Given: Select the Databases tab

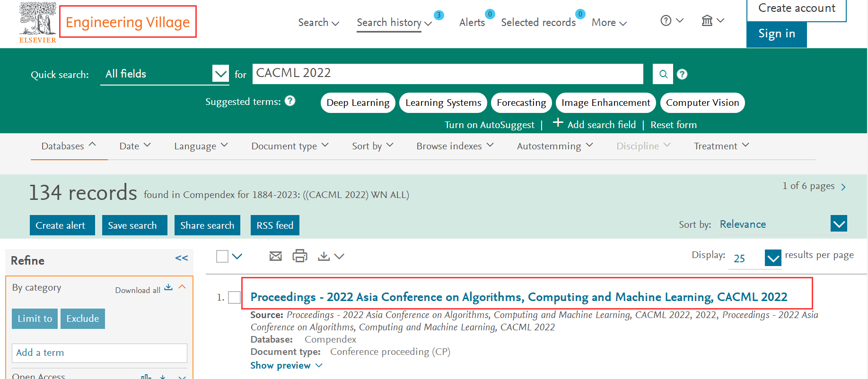Looking at the screenshot, I should [x=69, y=146].
